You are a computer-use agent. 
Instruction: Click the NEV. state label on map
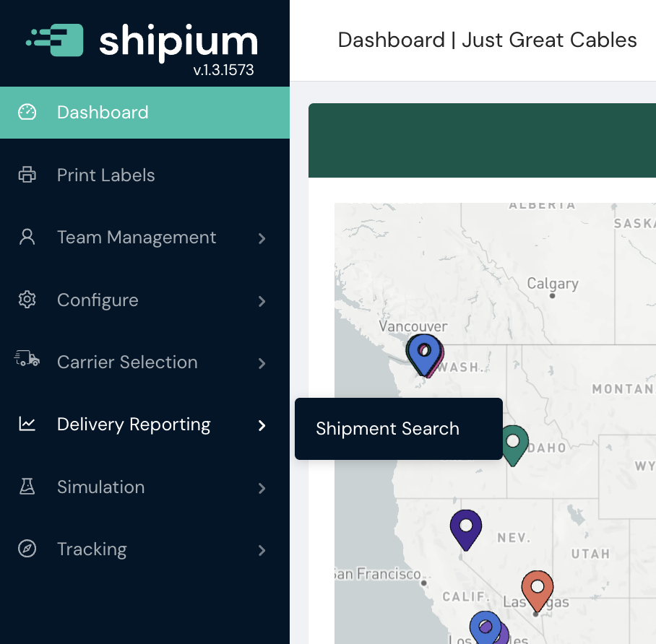tap(514, 538)
